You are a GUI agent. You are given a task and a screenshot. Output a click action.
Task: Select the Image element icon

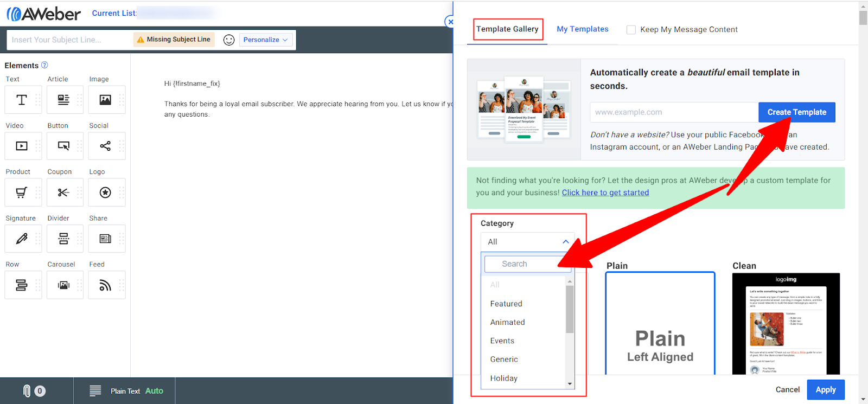105,100
